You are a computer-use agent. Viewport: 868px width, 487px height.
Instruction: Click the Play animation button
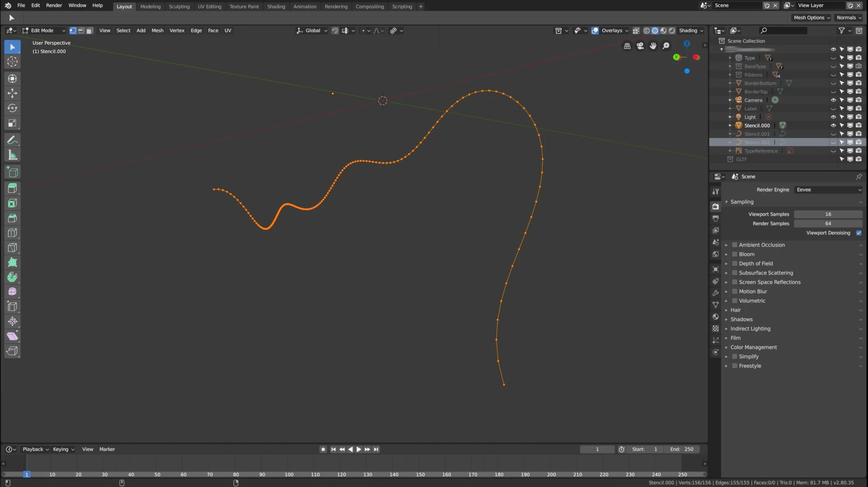(x=358, y=449)
